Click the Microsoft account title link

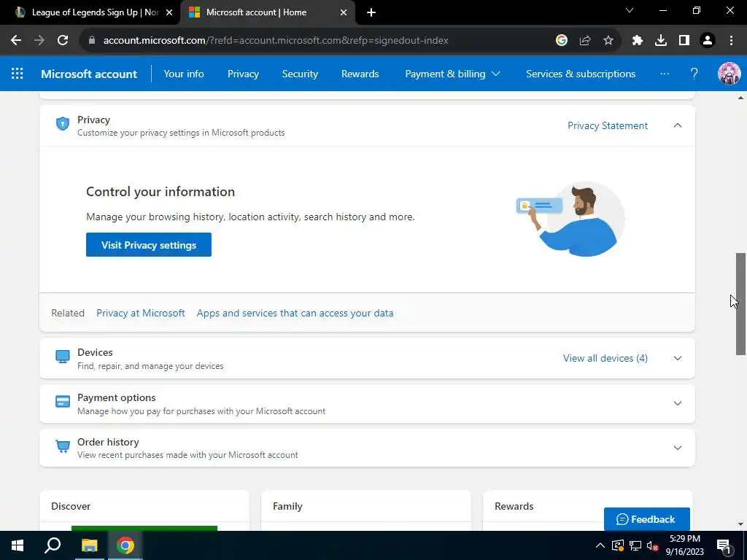tap(89, 74)
